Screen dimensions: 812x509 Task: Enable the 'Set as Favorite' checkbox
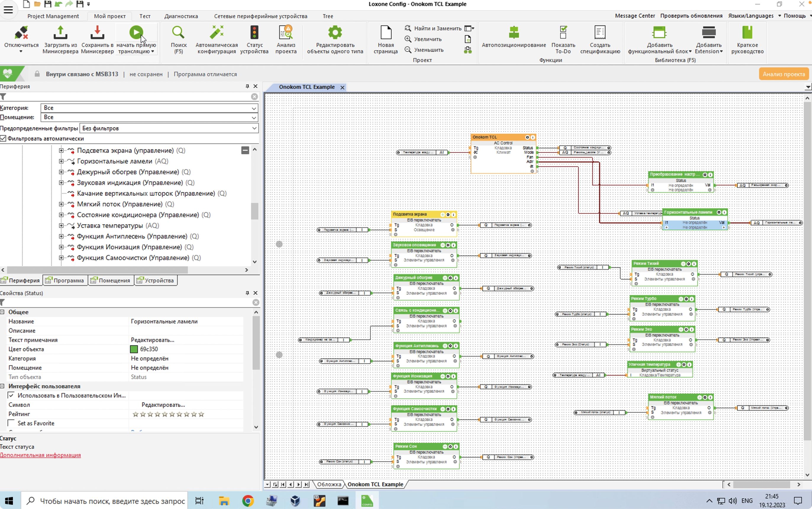click(11, 423)
